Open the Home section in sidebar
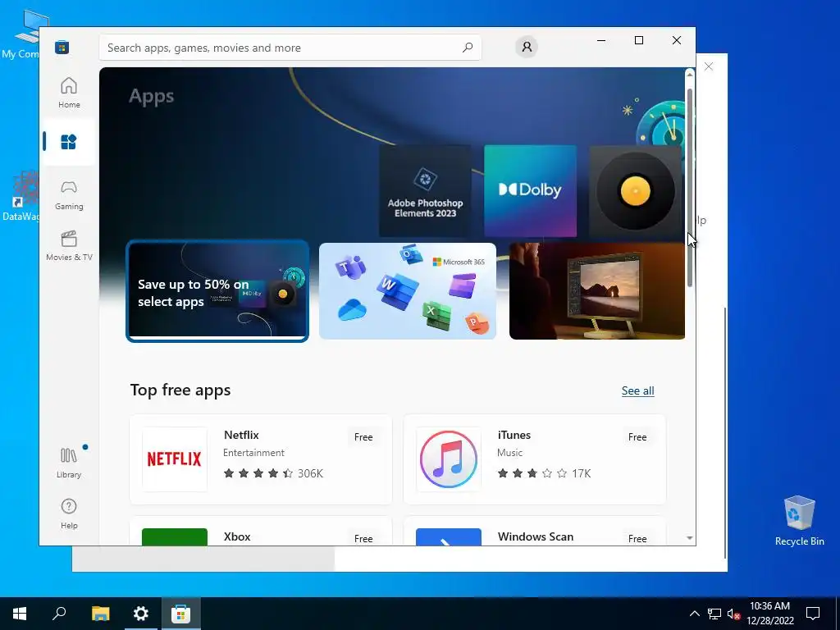The width and height of the screenshot is (840, 630). tap(69, 93)
